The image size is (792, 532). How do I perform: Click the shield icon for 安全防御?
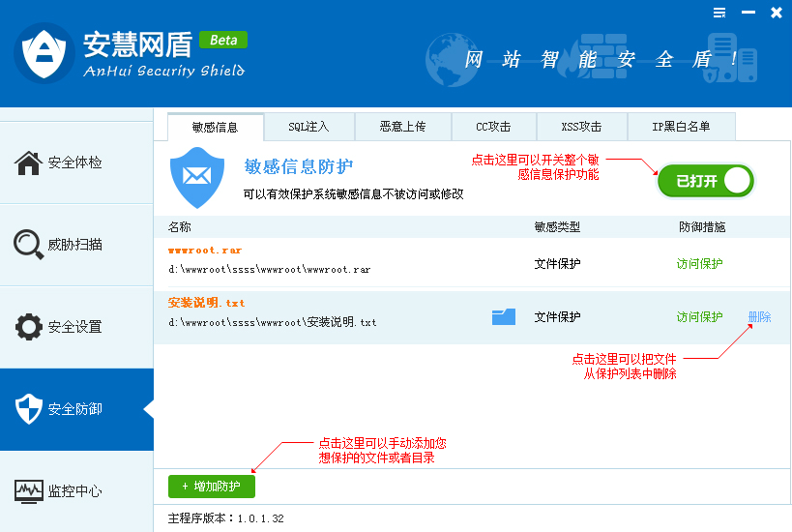pyautogui.click(x=29, y=409)
